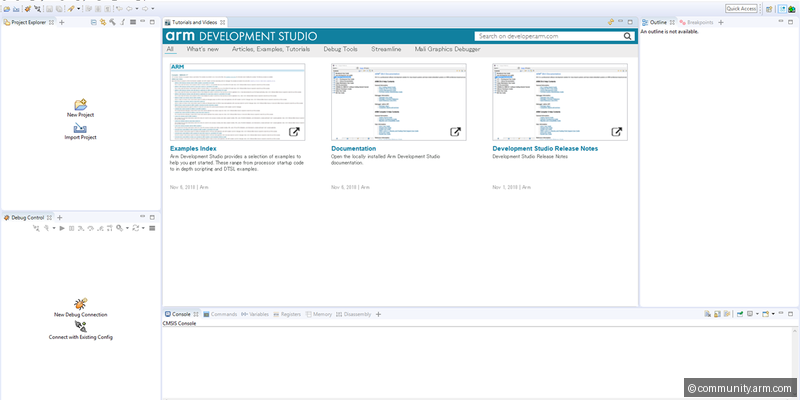The image size is (800, 400).
Task: Click the search magnifier icon in Arm banner
Action: (627, 36)
